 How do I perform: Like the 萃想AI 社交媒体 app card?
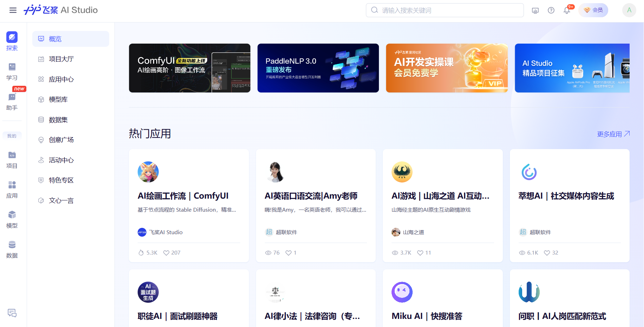[547, 252]
